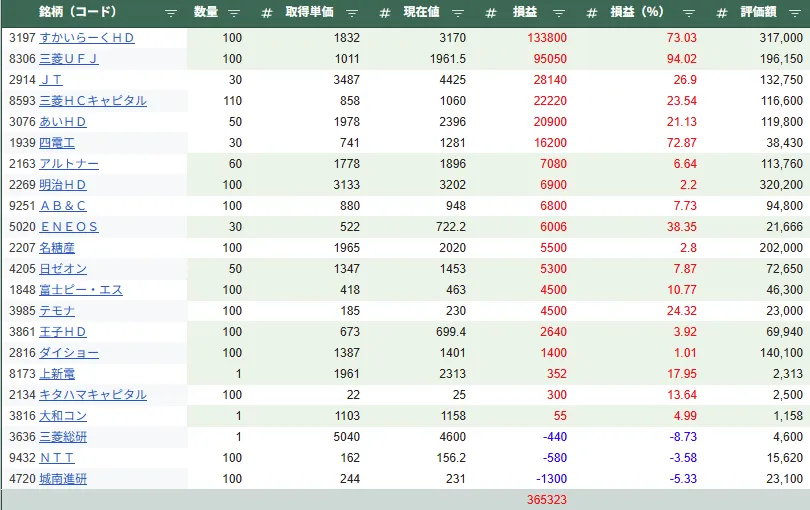Select current price cell 699.4
This screenshot has width=810, height=510.
click(450, 332)
